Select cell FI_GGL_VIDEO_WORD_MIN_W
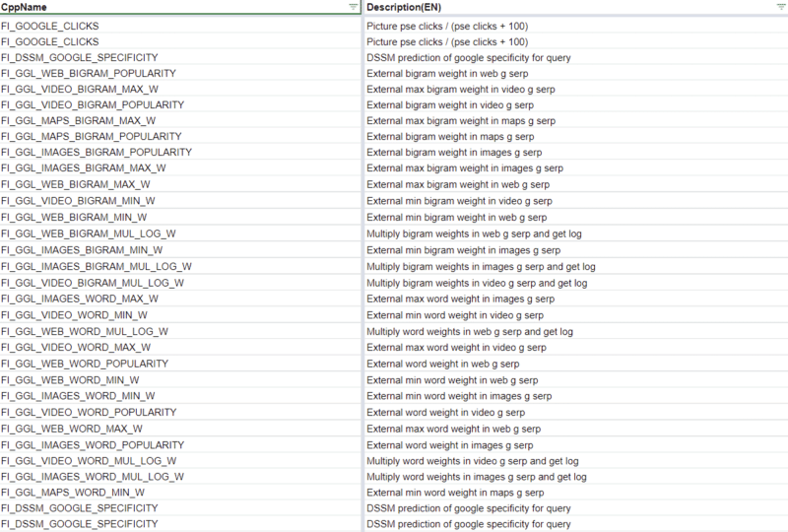The image size is (788, 532). coord(180,315)
